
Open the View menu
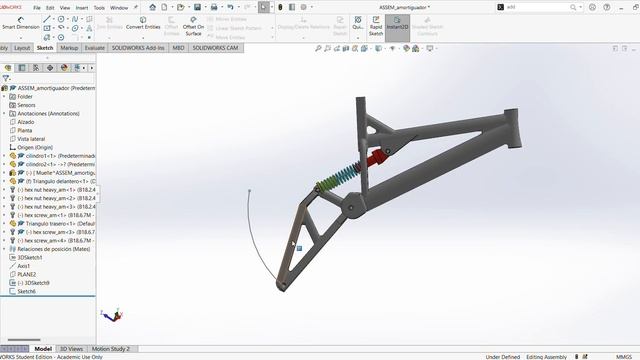[65, 8]
